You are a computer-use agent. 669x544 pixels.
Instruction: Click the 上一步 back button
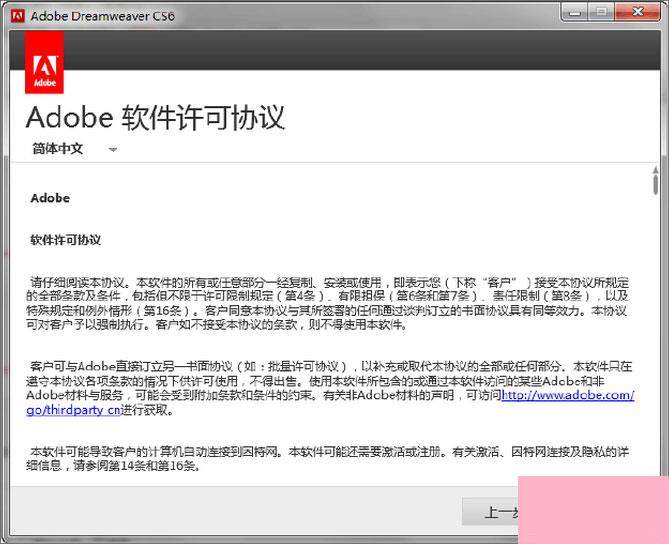click(490, 511)
